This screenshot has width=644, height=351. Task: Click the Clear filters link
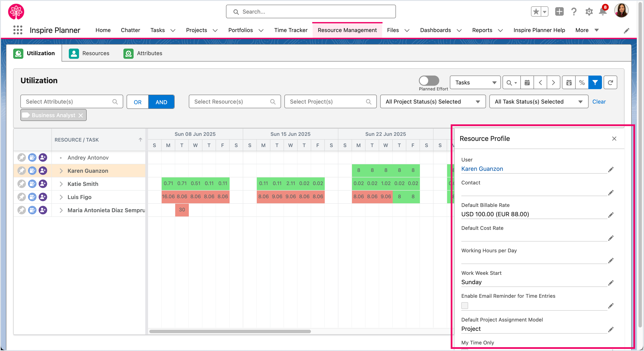pyautogui.click(x=599, y=102)
